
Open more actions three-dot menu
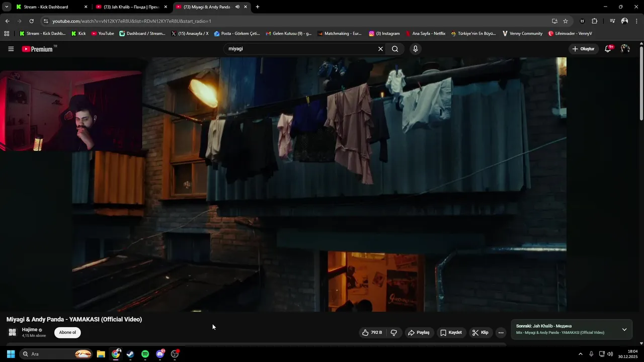coord(501,332)
